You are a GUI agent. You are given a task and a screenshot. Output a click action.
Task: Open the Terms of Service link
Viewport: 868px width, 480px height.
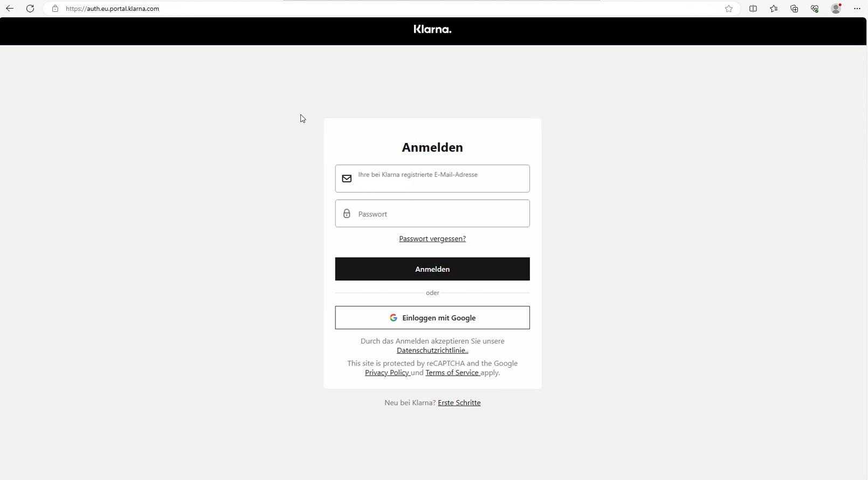[452, 373]
